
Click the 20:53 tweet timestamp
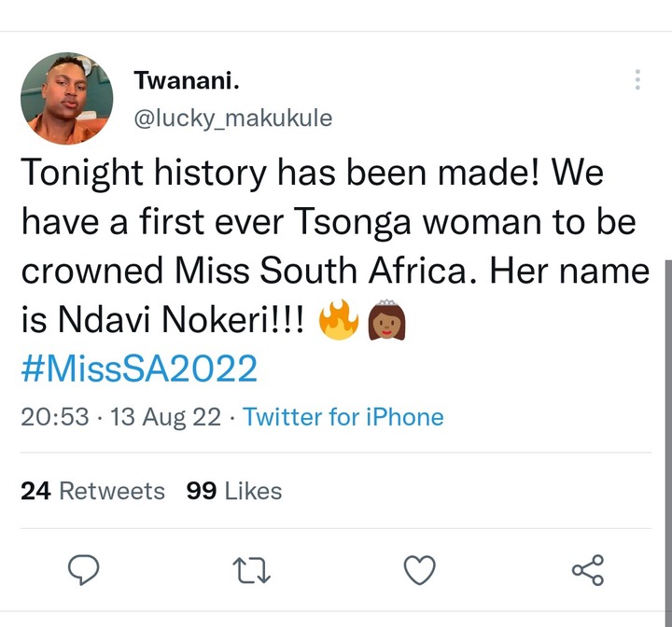55,416
